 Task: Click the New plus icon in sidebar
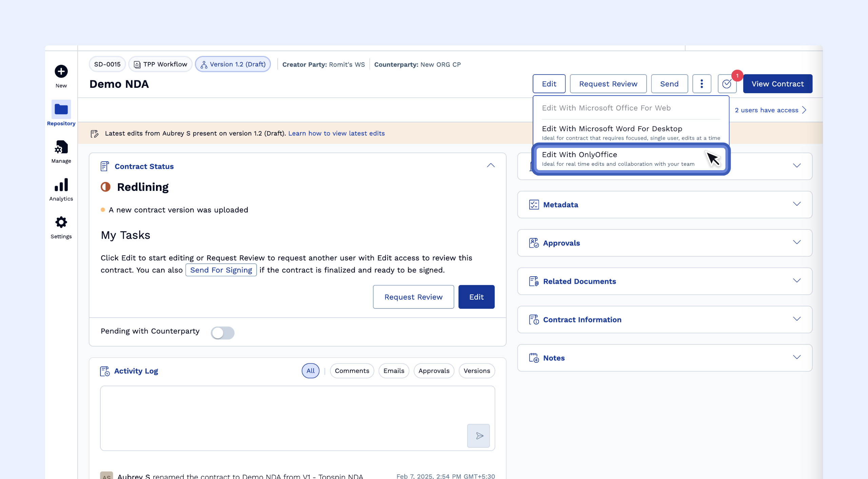coord(61,72)
